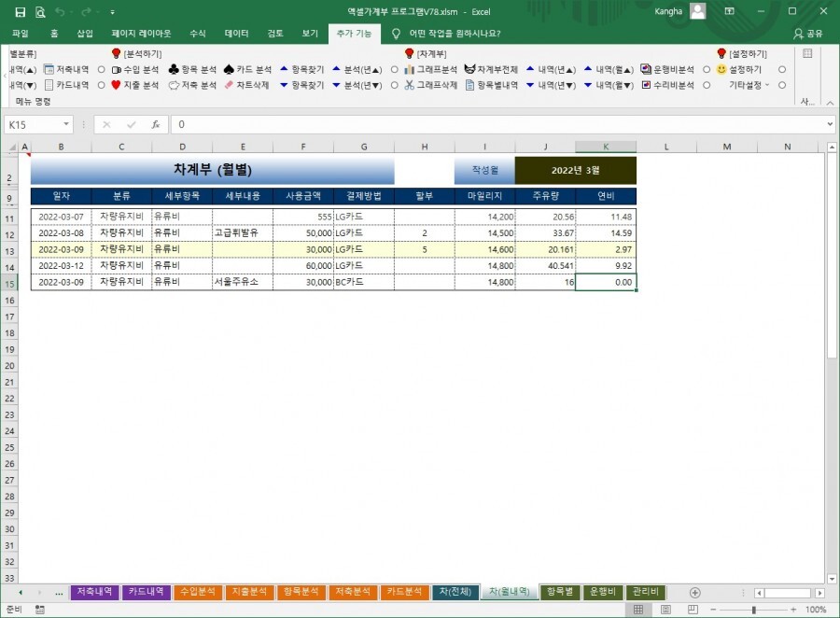Run 수입 분석 income analysis
The height and width of the screenshot is (618, 840).
click(x=135, y=70)
